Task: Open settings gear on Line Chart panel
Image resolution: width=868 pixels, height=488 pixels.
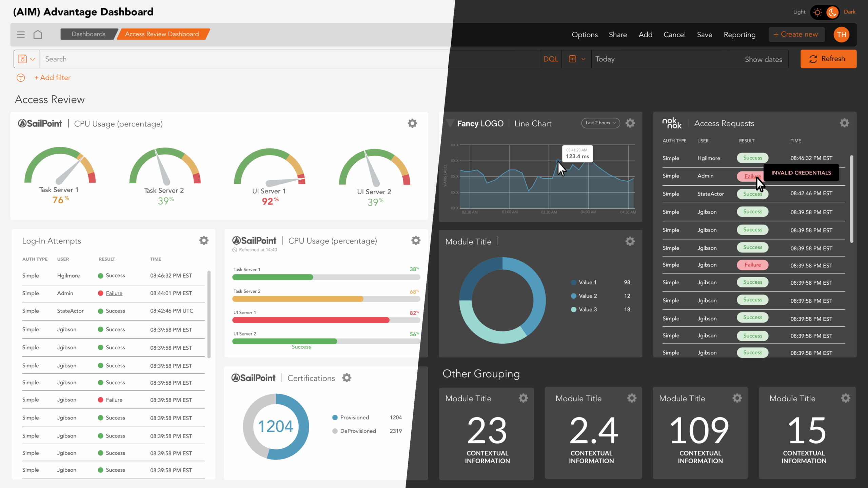Action: (630, 123)
